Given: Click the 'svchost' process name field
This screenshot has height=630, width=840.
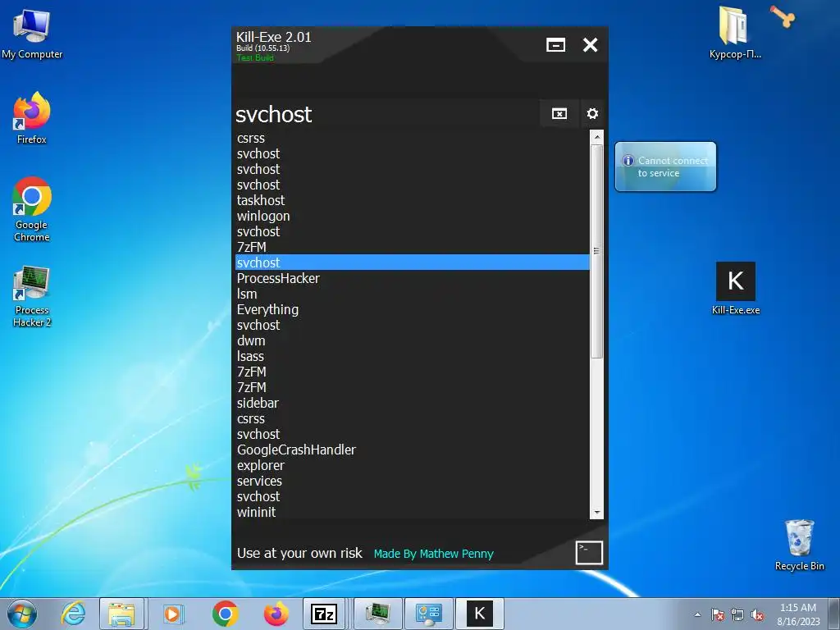Looking at the screenshot, I should coord(386,113).
